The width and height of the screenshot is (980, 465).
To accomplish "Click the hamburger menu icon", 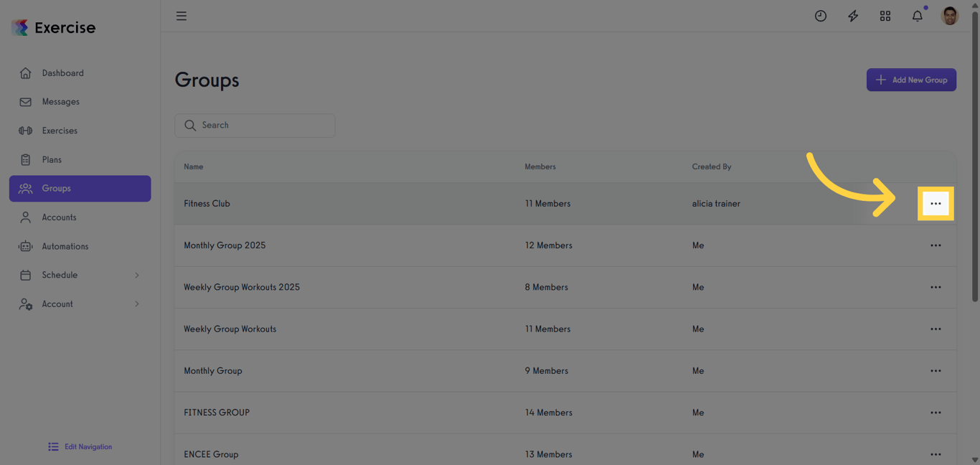I will [182, 16].
